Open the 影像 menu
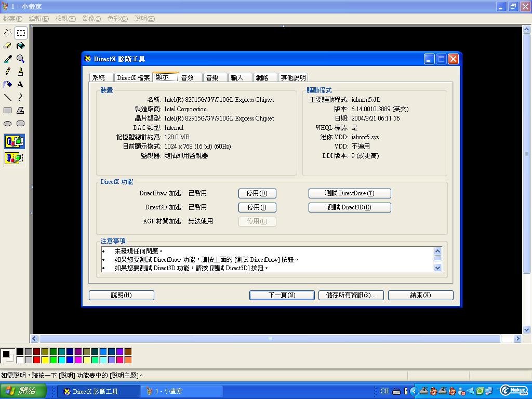532x399 pixels. (x=91, y=19)
